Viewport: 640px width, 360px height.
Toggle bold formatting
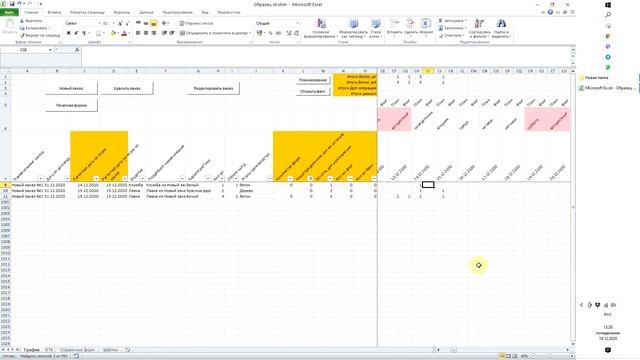point(69,33)
